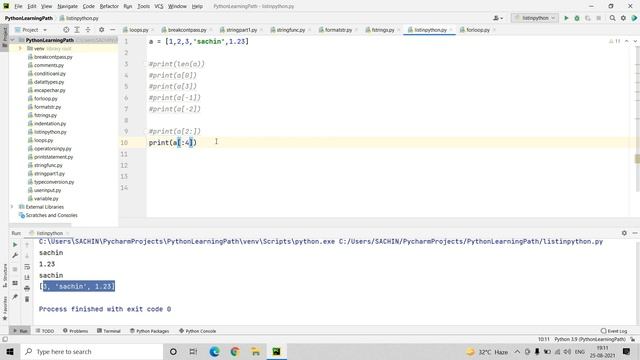
Task: Open Microsoft Edge from taskbar
Action: click(214, 351)
